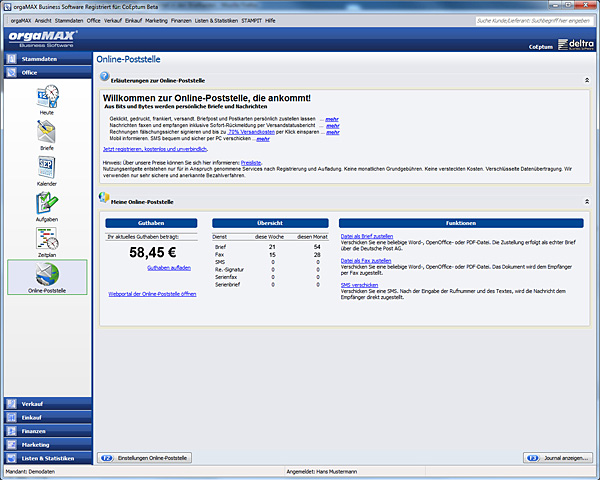The image size is (600, 480).
Task: Click Angemeldet: Hans Mustermann status text
Action: (321, 472)
